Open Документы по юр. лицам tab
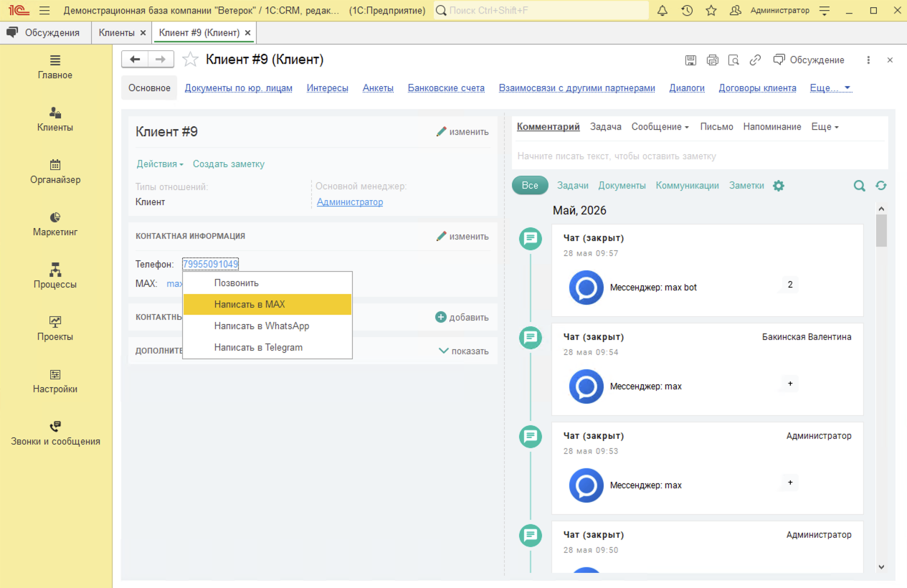Screen dimensions: 907x588 pos(239,88)
